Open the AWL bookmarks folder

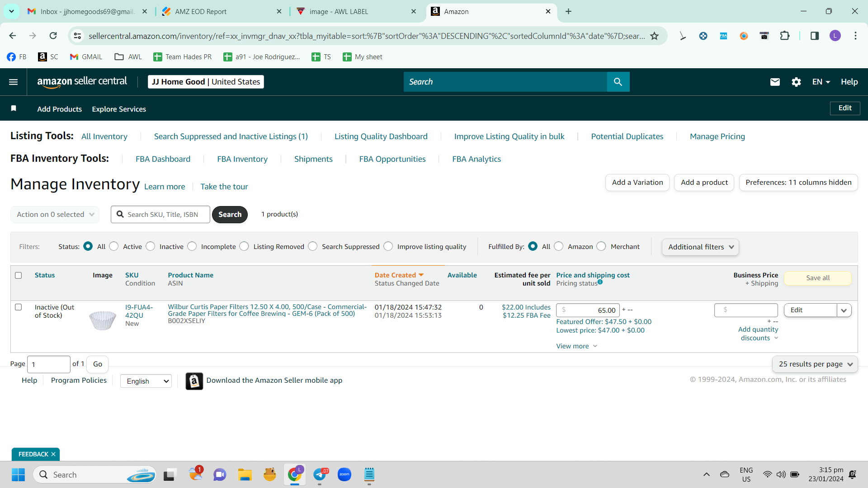pos(128,56)
